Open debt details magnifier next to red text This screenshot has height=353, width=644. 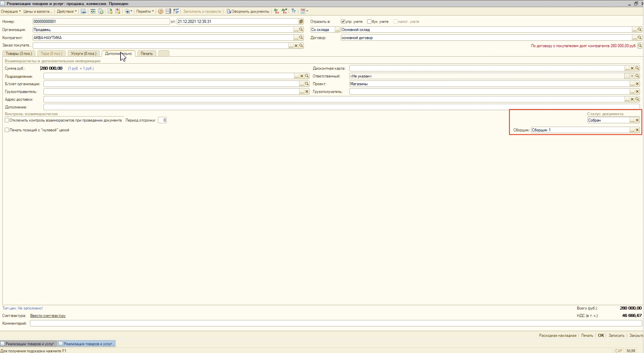pos(640,45)
